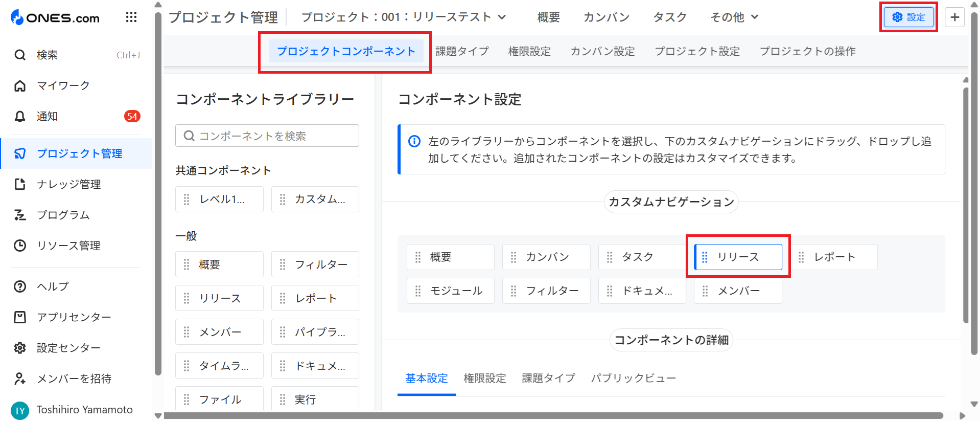Click the 通知 bell icon
This screenshot has height=421, width=980.
tap(20, 116)
